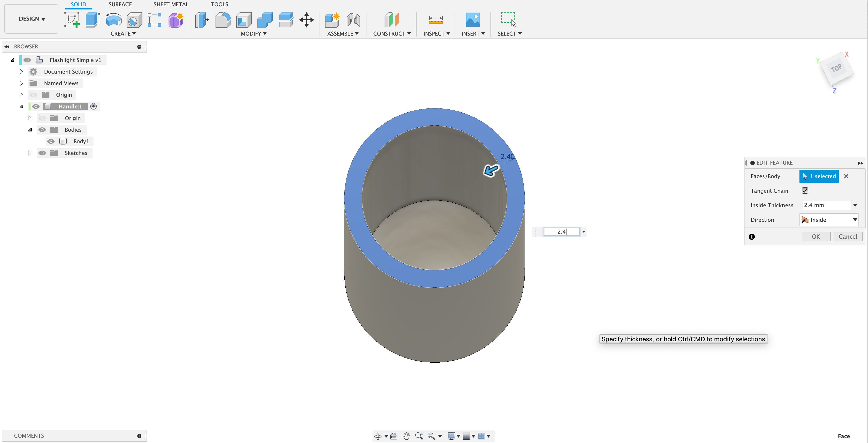Switch to the TOOLS tab
The width and height of the screenshot is (868, 443).
pos(219,4)
